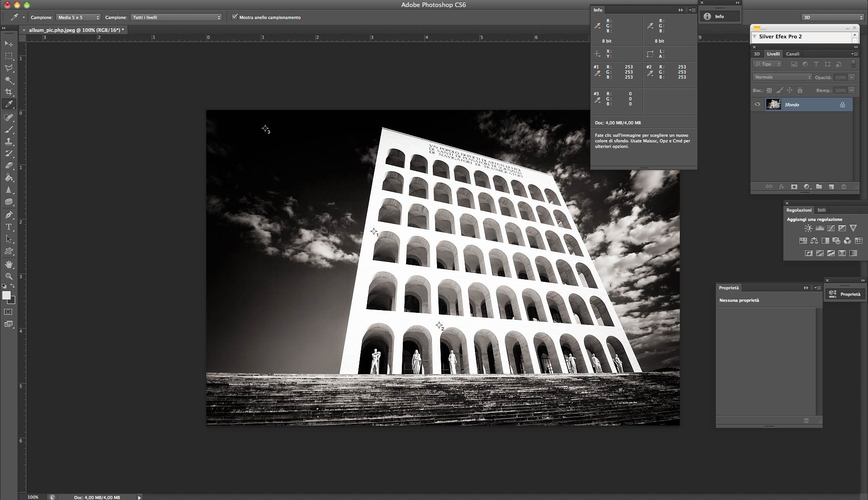Image resolution: width=868 pixels, height=500 pixels.
Task: Select the Custom Shape tool
Action: [9, 251]
